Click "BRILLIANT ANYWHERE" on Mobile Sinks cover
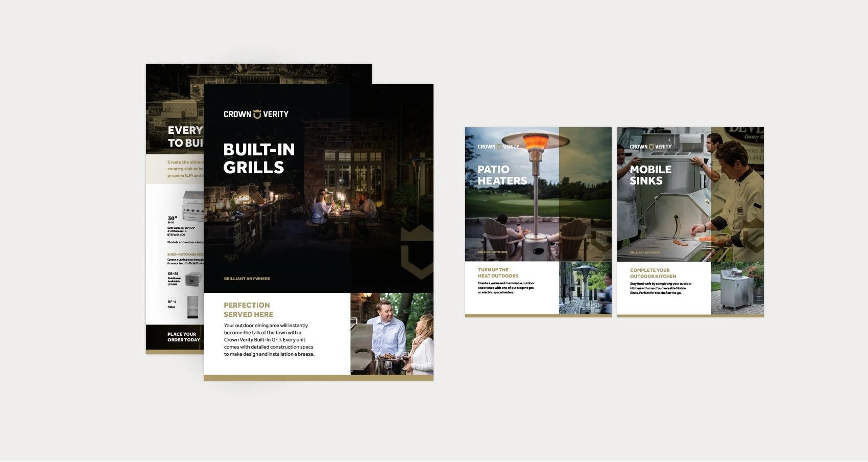Image resolution: width=868 pixels, height=462 pixels. click(644, 252)
